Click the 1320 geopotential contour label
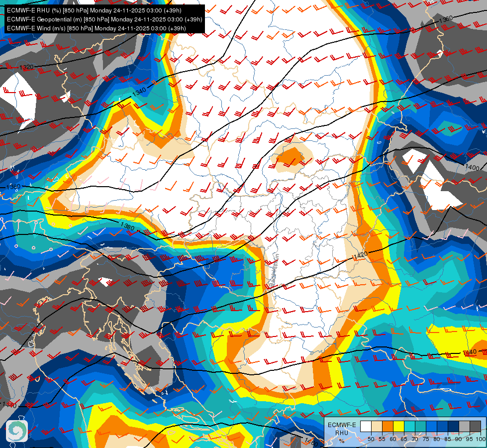This screenshot has width=487, height=448. (26, 67)
